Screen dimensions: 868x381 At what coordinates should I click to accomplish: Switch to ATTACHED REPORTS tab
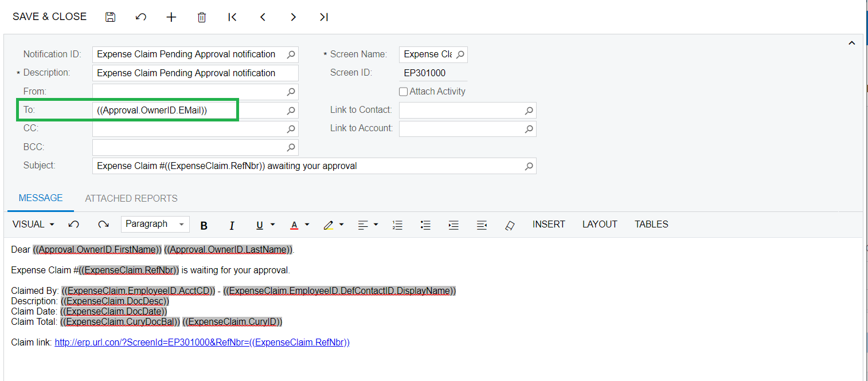(131, 199)
